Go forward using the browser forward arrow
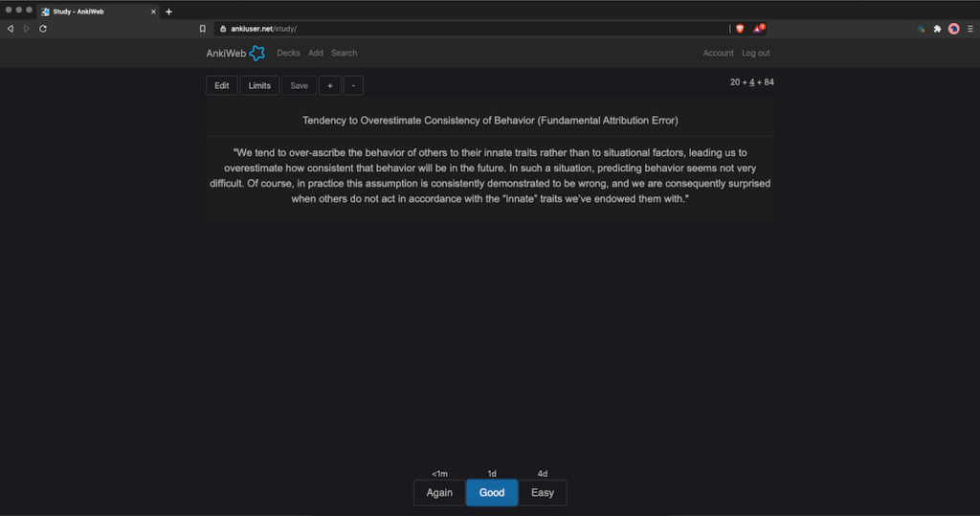Viewport: 980px width, 516px height. pos(26,29)
